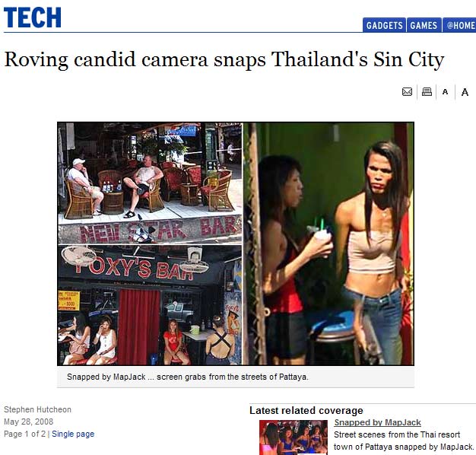
Task: Decrease text size with small A icon
Action: (445, 92)
